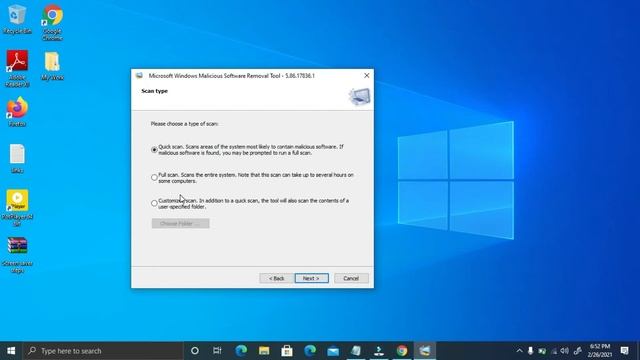Click the taskbar search box
The width and height of the screenshot is (640, 360).
[x=103, y=351]
